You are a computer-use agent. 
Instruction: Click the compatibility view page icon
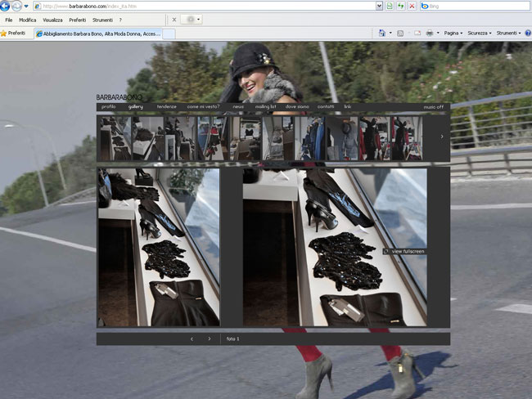390,6
